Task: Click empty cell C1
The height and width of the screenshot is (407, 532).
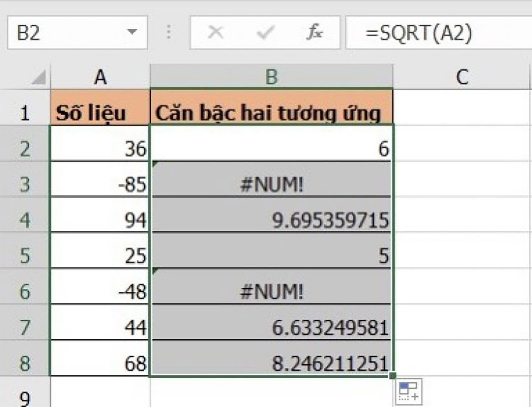Action: pyautogui.click(x=462, y=107)
